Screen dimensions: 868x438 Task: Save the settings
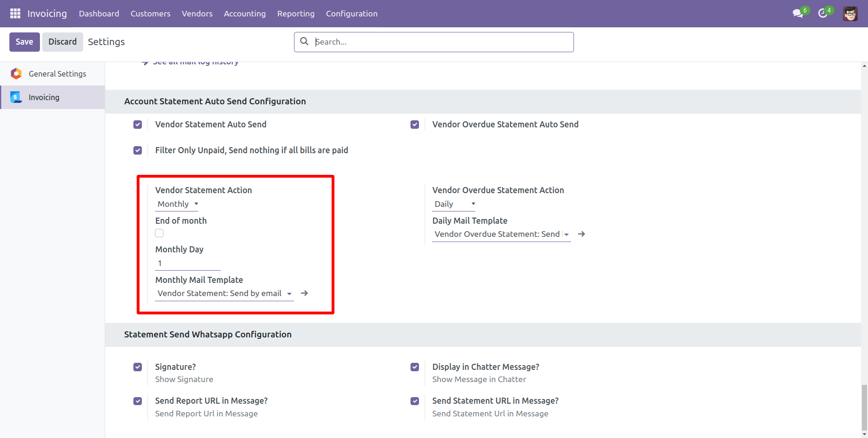(x=24, y=42)
